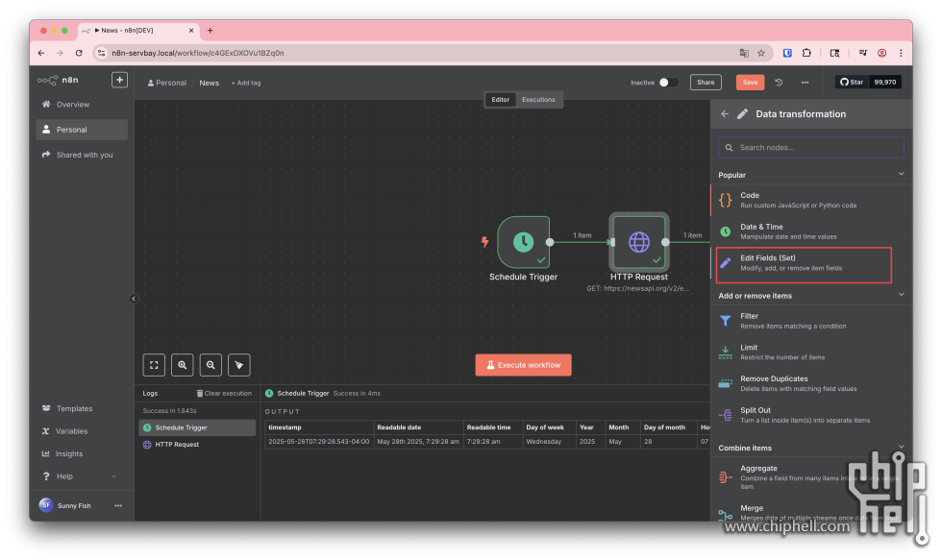Bookmark this page with star
This screenshot has width=942, height=560.
pyautogui.click(x=761, y=54)
